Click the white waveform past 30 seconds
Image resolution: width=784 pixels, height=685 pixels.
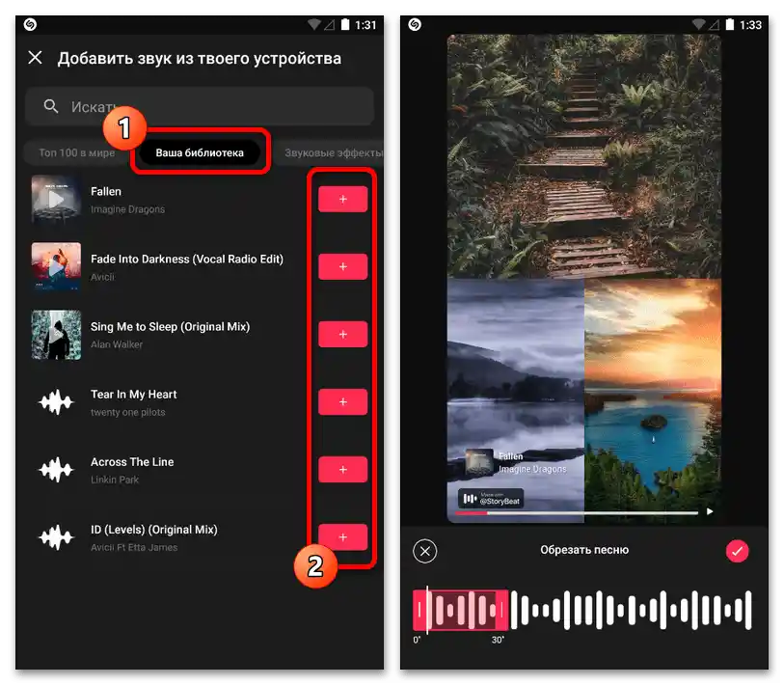(x=631, y=610)
